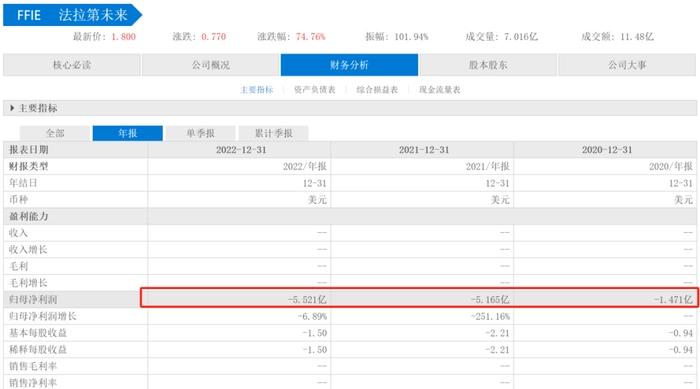Open the 核心必读 tab
700x389 pixels.
(72, 65)
